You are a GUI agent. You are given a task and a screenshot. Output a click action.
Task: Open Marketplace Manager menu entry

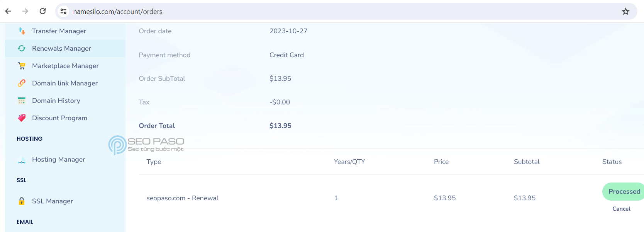(65, 66)
